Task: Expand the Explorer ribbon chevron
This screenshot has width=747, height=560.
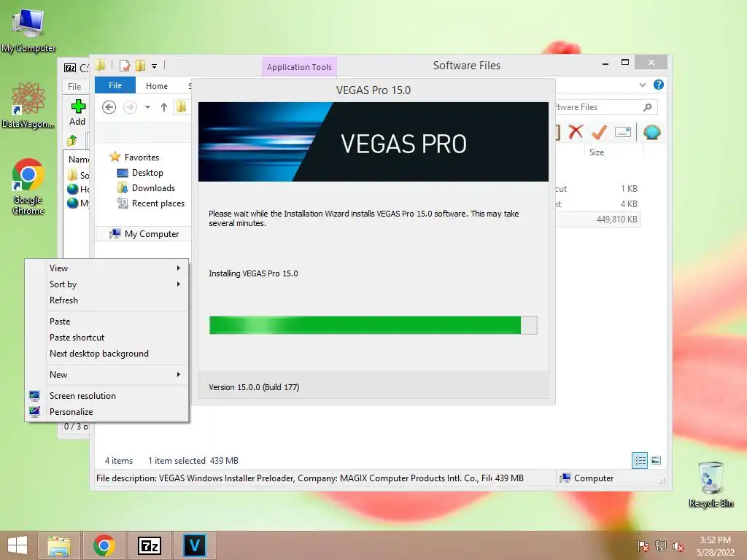Action: pos(642,85)
